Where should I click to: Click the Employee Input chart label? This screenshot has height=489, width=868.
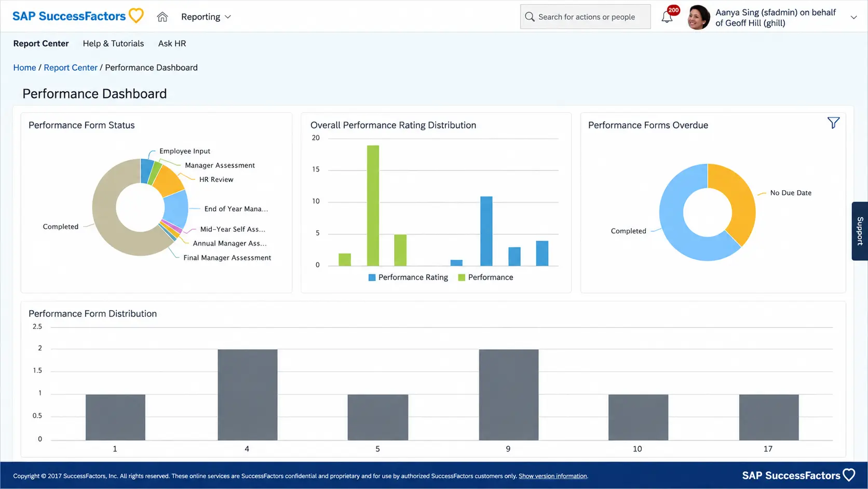pyautogui.click(x=185, y=151)
